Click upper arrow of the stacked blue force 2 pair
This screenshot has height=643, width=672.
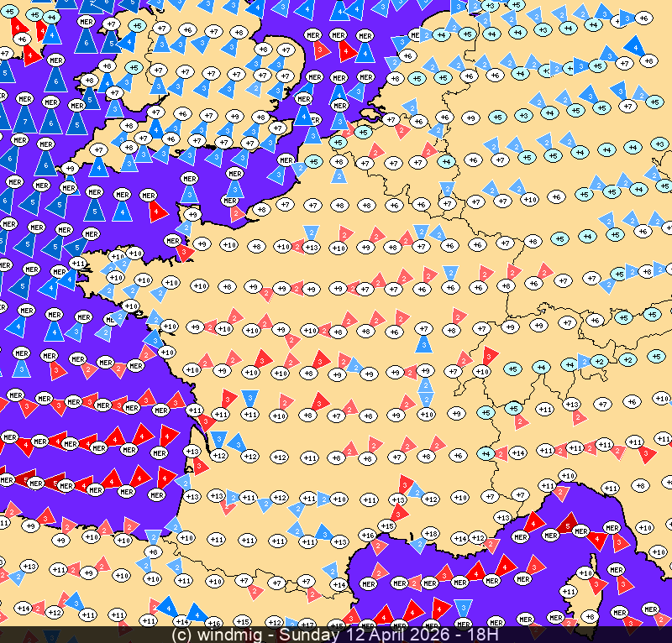coord(426,386)
